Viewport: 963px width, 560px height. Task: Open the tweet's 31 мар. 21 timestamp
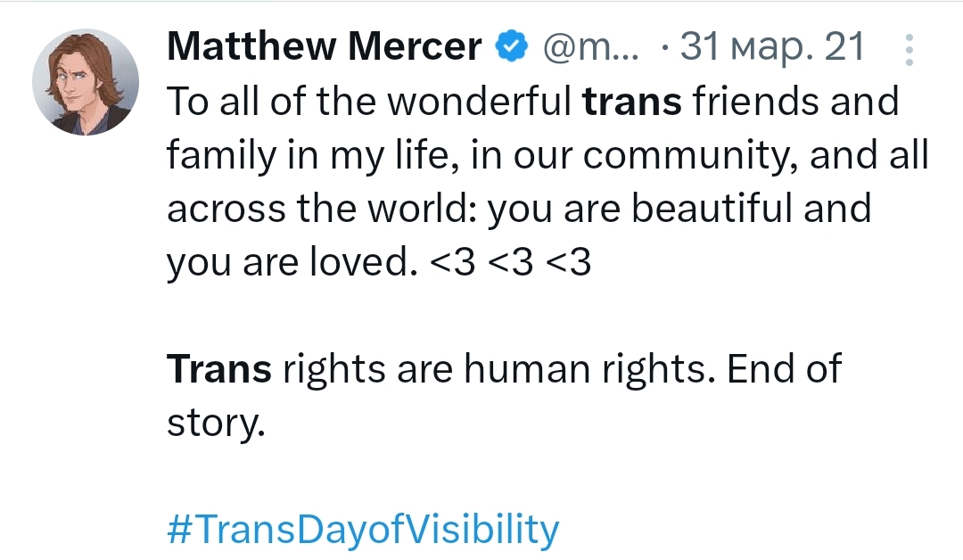click(x=772, y=47)
